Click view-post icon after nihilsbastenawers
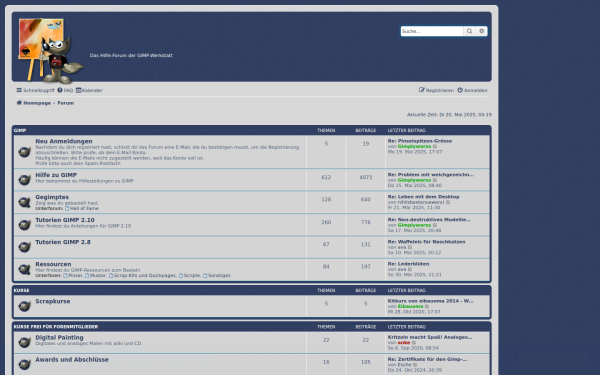The image size is (600, 375). [448, 202]
